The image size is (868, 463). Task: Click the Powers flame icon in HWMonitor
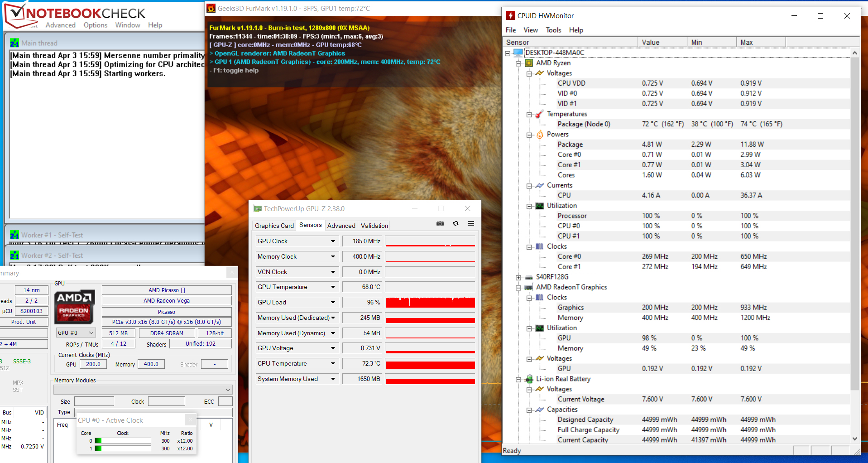click(x=540, y=135)
